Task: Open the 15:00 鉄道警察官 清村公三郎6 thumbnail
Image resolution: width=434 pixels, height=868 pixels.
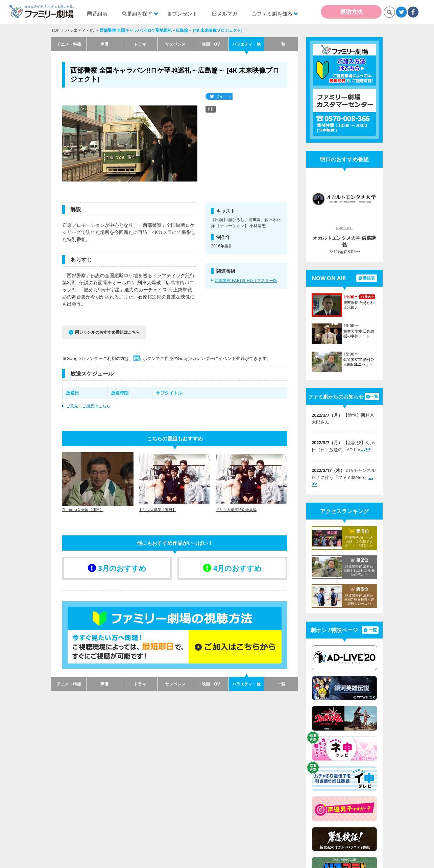Action: (x=327, y=362)
